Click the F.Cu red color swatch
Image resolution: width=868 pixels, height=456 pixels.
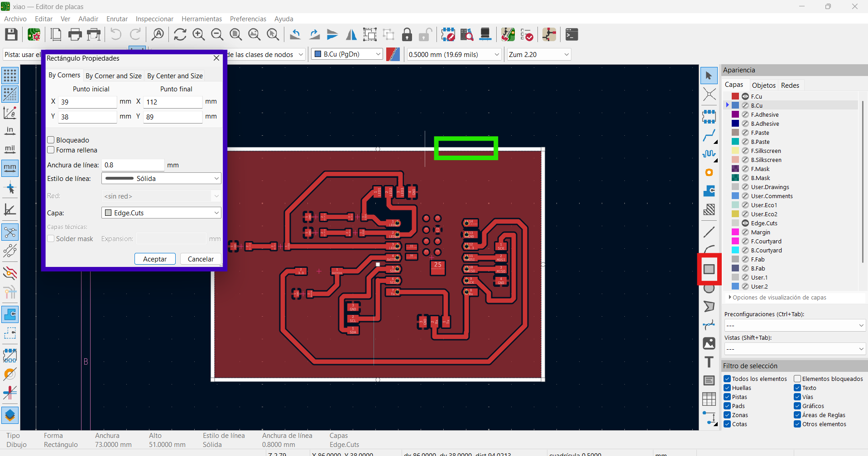tap(735, 96)
